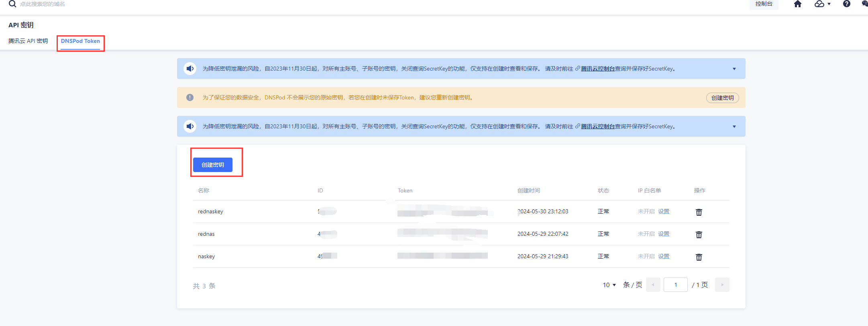Viewport: 868px width, 326px height.
Task: Expand the second blue notice banner arrow
Action: pyautogui.click(x=734, y=127)
